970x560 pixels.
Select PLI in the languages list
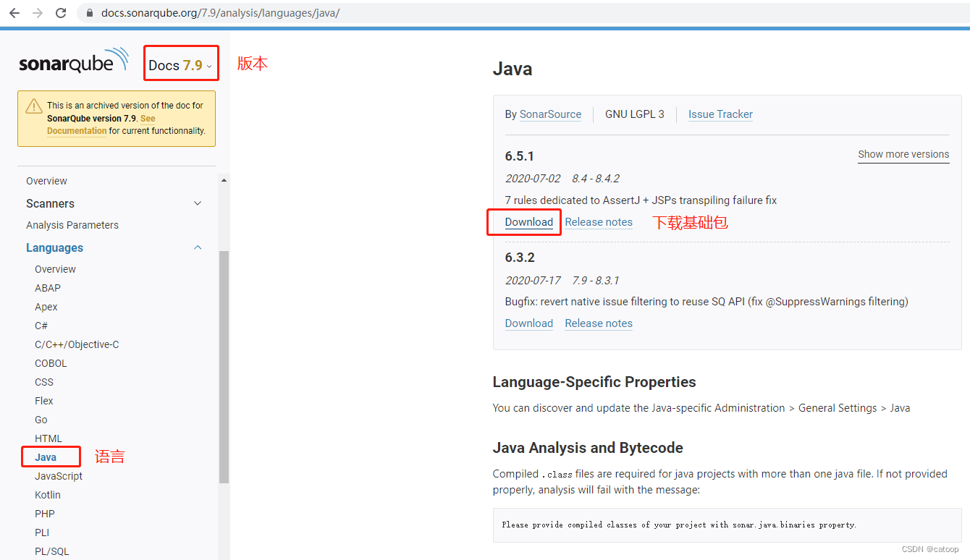click(x=42, y=533)
